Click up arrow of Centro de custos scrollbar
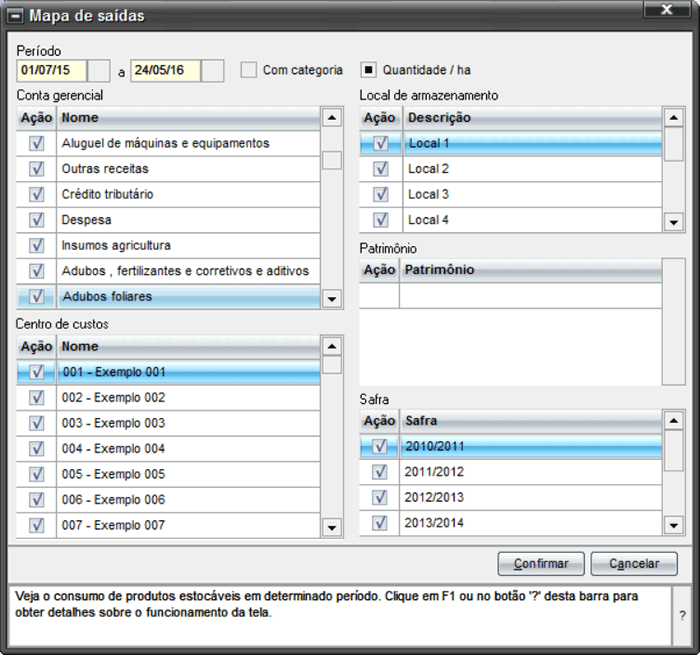The width and height of the screenshot is (700, 655). point(332,346)
